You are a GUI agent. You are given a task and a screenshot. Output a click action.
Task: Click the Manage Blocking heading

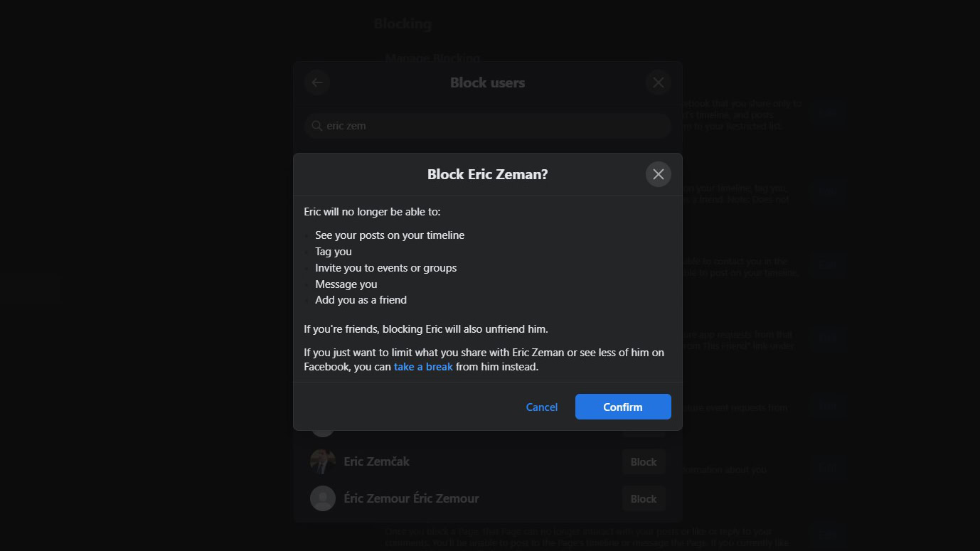(432, 58)
